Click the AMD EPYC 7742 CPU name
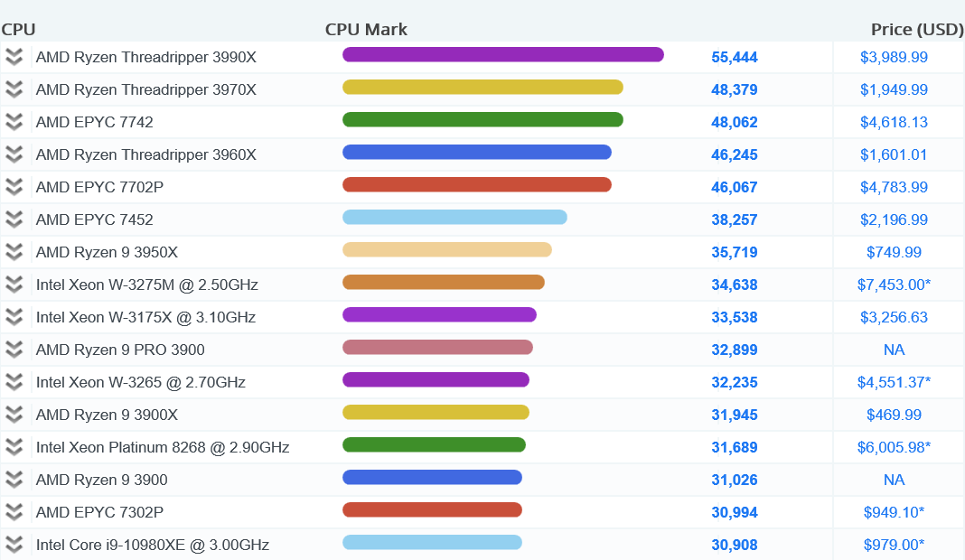Screen dimensions: 965x560 pyautogui.click(x=94, y=122)
